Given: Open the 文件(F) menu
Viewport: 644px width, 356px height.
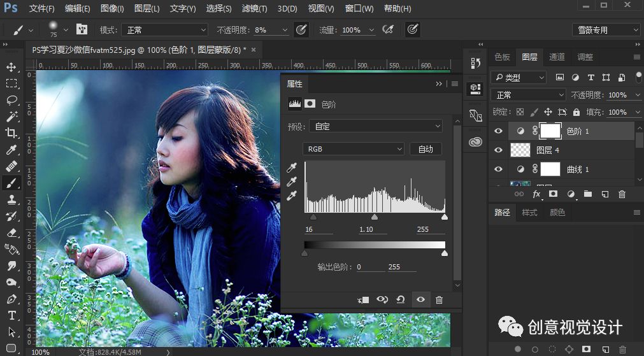Looking at the screenshot, I should coord(41,8).
